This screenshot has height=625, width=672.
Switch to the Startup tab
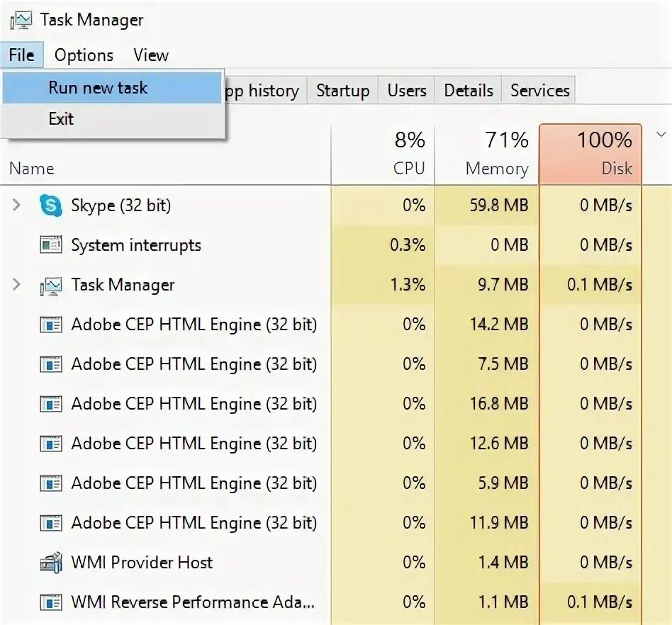coord(342,91)
